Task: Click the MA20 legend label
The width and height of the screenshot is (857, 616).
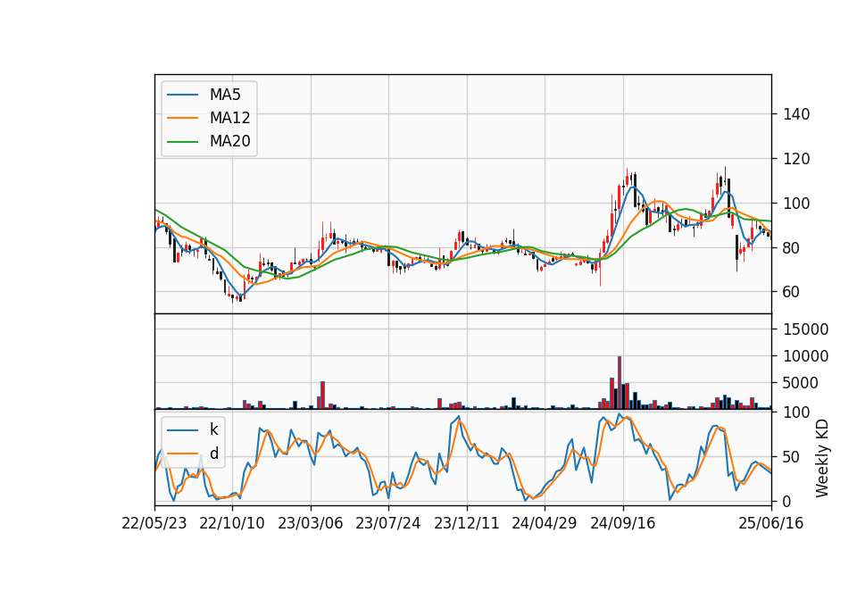Action: coord(229,141)
